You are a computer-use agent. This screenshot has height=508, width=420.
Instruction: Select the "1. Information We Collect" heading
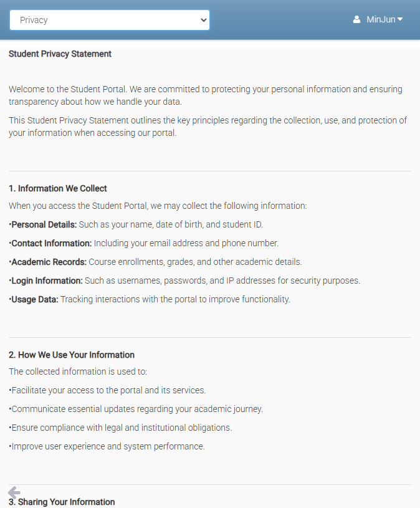click(x=58, y=188)
